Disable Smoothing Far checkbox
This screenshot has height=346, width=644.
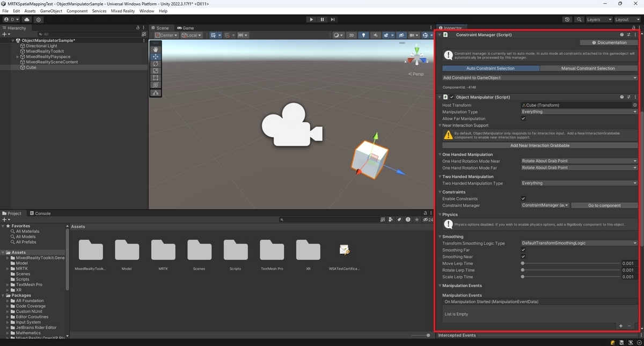pyautogui.click(x=523, y=250)
